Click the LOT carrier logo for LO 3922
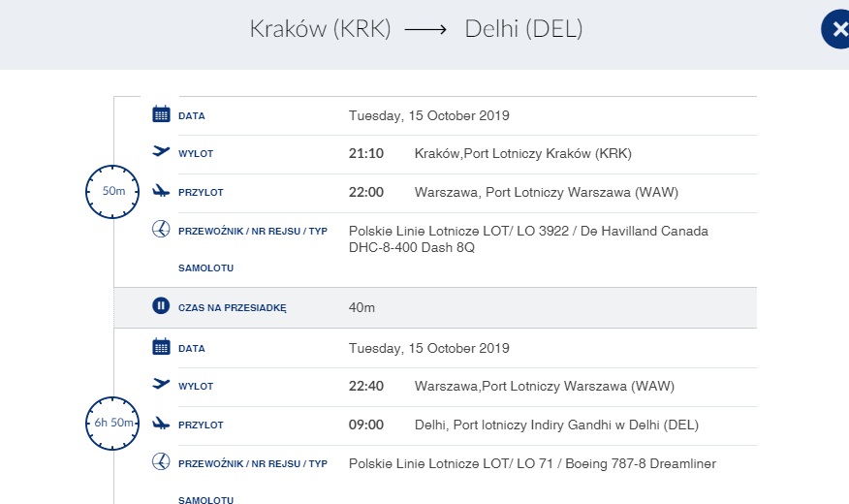 [x=161, y=229]
